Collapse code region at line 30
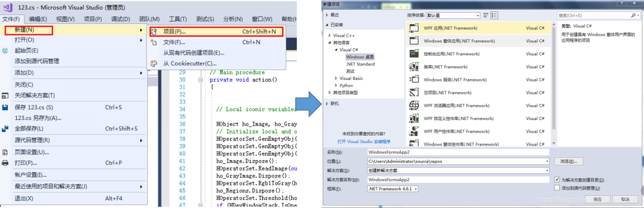The width and height of the screenshot is (644, 208). coord(201,80)
